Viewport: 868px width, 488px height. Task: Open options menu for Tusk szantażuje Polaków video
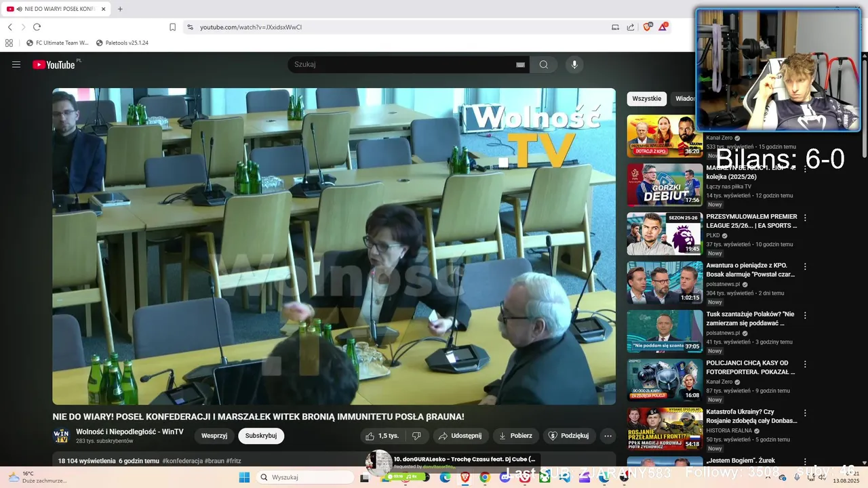806,316
